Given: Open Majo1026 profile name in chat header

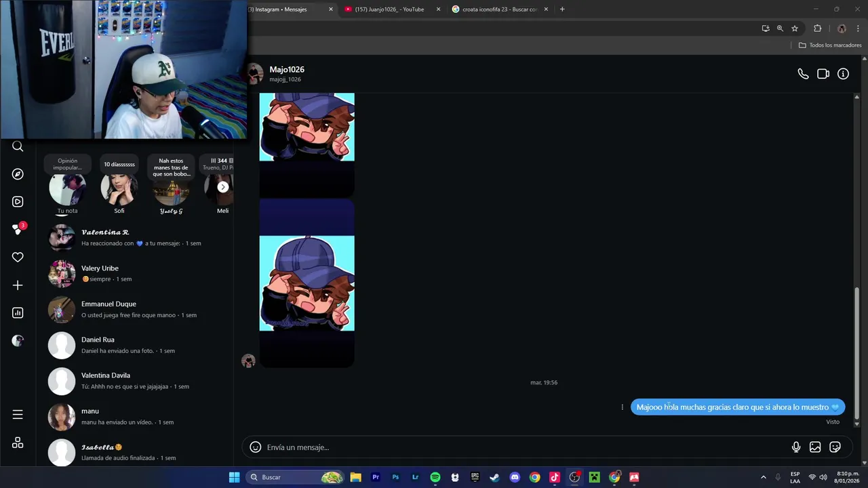Looking at the screenshot, I should [x=287, y=70].
